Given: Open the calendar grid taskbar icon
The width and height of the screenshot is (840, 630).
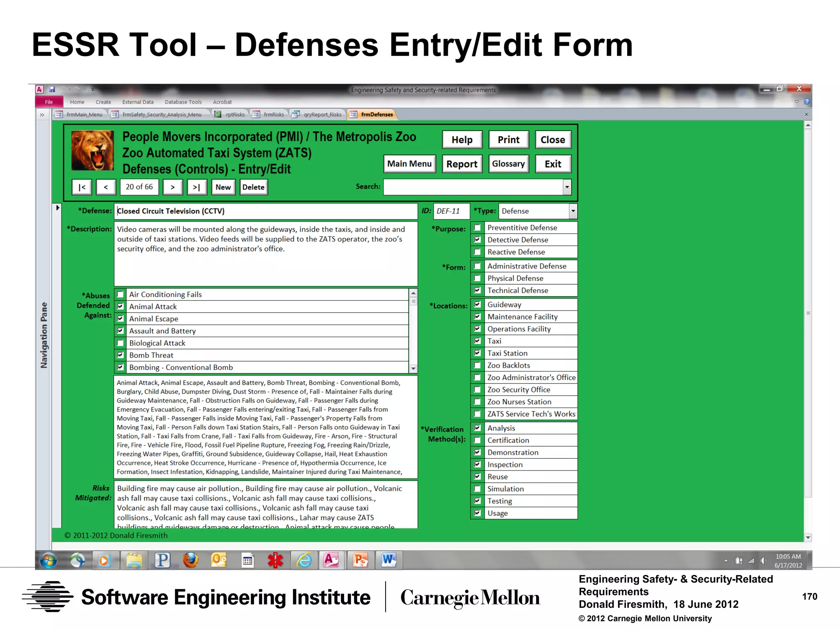Looking at the screenshot, I should (247, 560).
